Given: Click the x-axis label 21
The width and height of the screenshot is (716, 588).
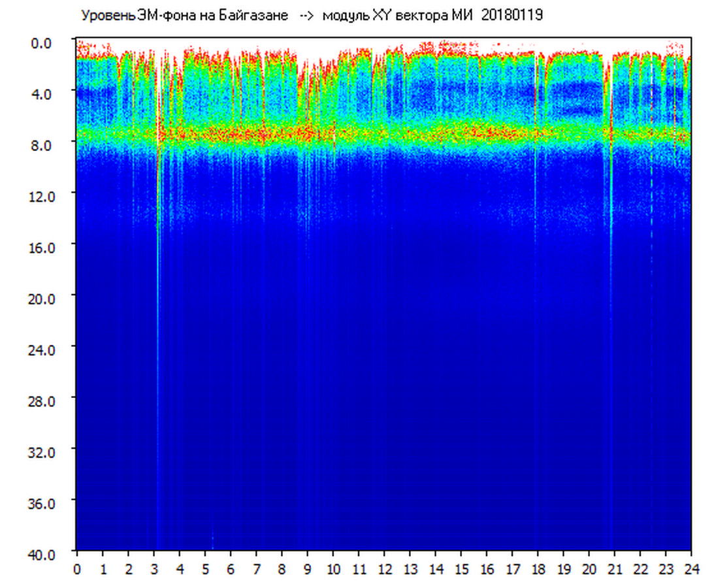Looking at the screenshot, I should [615, 569].
